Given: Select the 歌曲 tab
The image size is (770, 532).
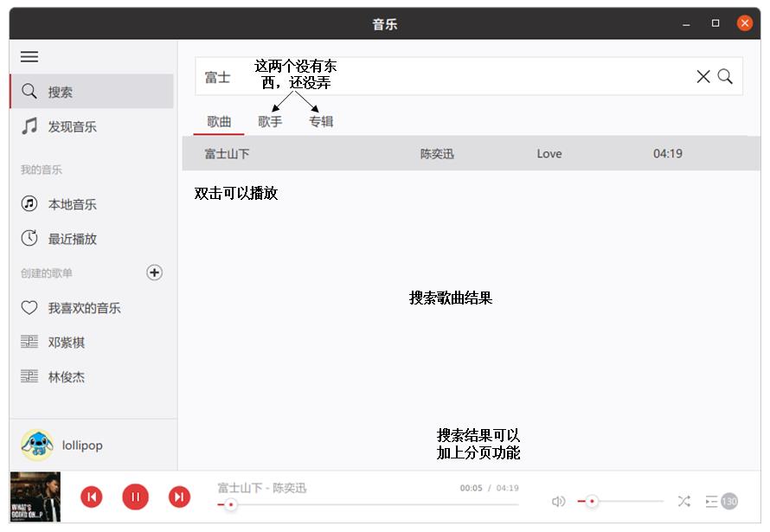Looking at the screenshot, I should [219, 122].
